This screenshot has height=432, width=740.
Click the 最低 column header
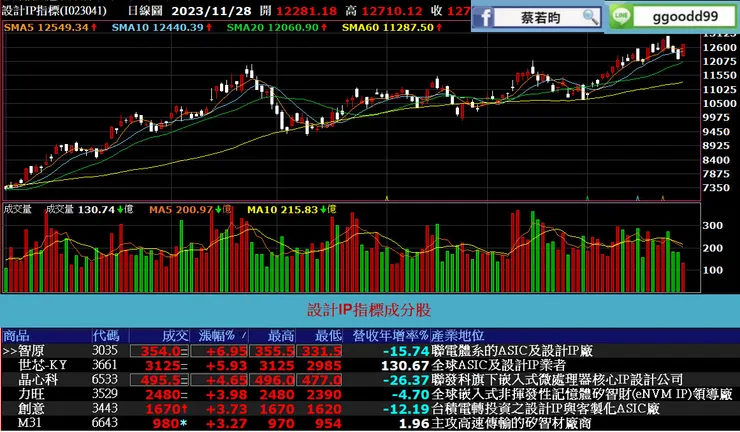point(328,336)
